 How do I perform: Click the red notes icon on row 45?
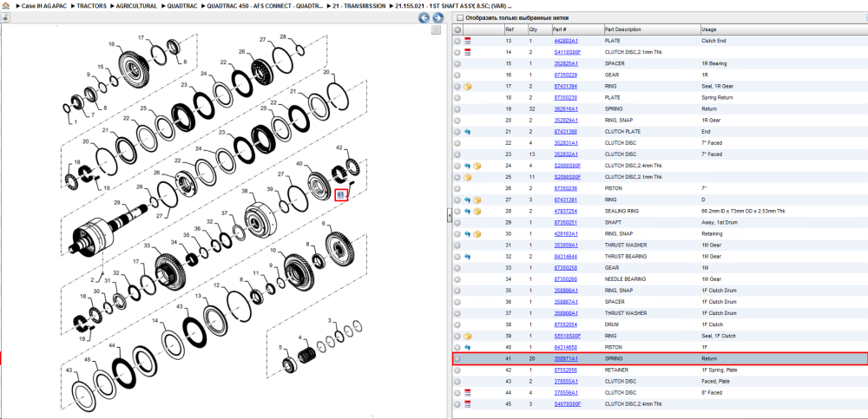[x=468, y=404]
